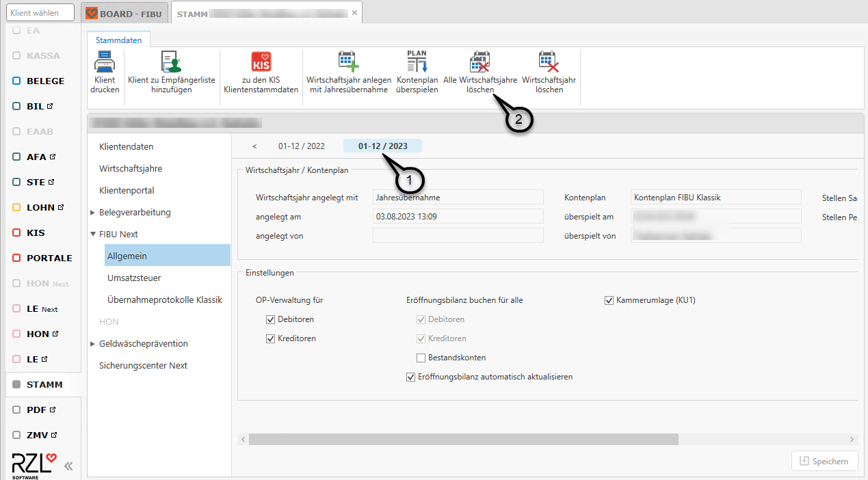Screen dimensions: 868x480
Task: Create Wirtschaftsjahr anlegen mit Jahresübernahme
Action: click(x=348, y=63)
